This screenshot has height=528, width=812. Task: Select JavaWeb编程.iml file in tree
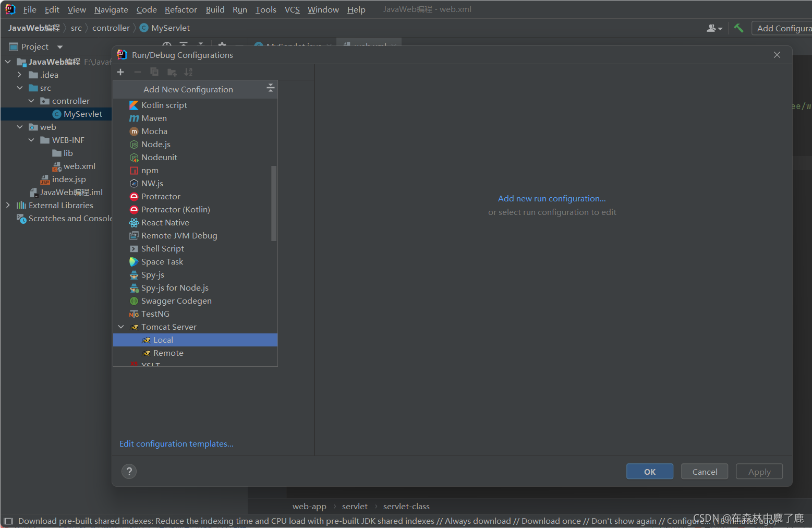point(66,192)
